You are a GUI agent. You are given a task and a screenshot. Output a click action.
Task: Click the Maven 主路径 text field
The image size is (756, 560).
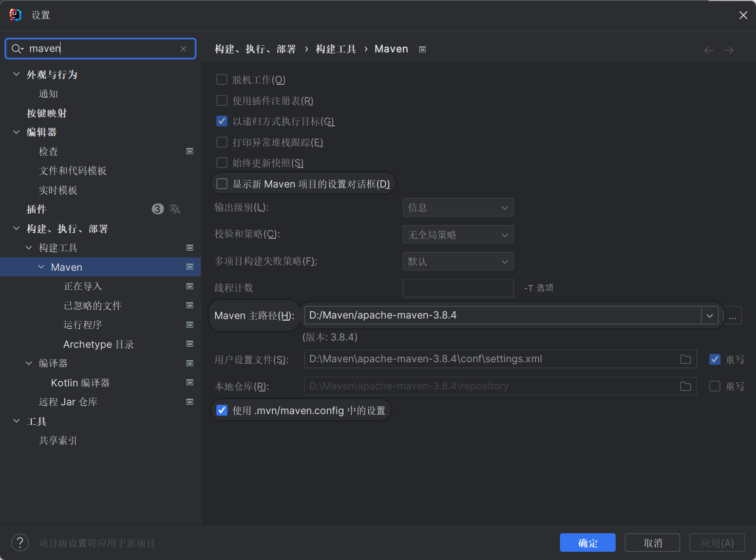point(503,315)
